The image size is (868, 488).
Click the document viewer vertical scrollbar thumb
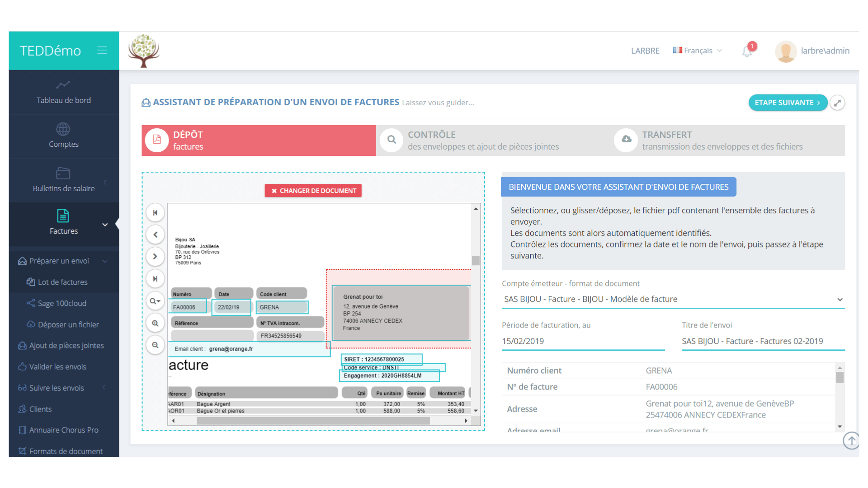476,261
